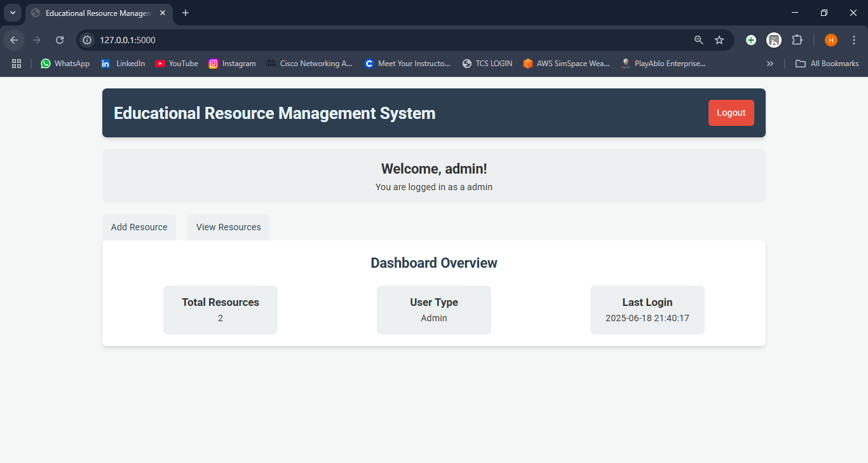The width and height of the screenshot is (868, 463).
Task: Open the orange H profile avatar
Action: [x=831, y=40]
